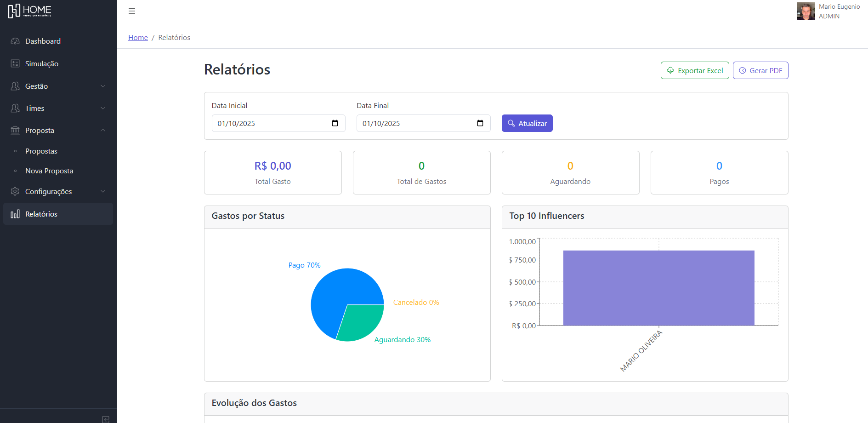Click the Exportar Excel button
This screenshot has width=868, height=423.
(x=695, y=70)
